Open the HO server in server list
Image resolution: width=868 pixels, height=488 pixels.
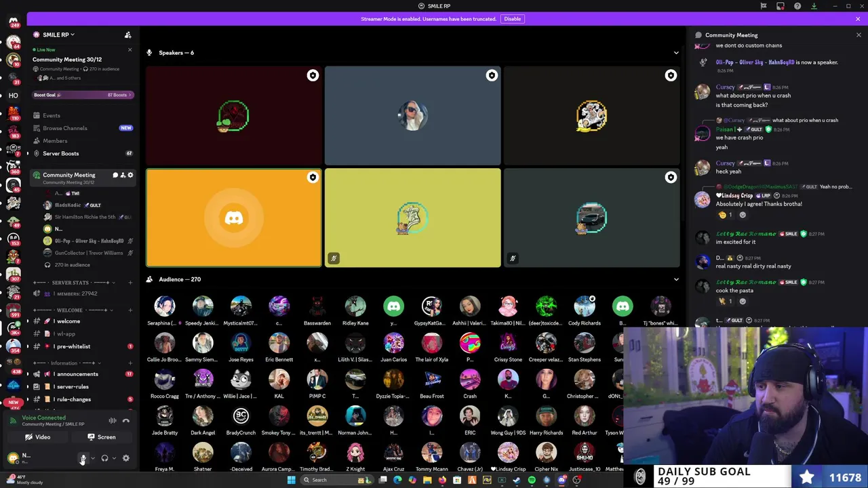(x=13, y=96)
